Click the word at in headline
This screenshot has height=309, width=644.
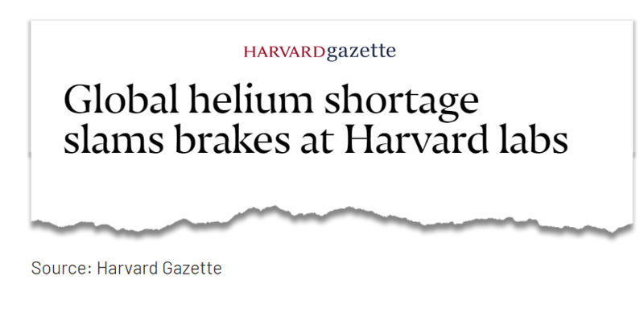click(316, 142)
